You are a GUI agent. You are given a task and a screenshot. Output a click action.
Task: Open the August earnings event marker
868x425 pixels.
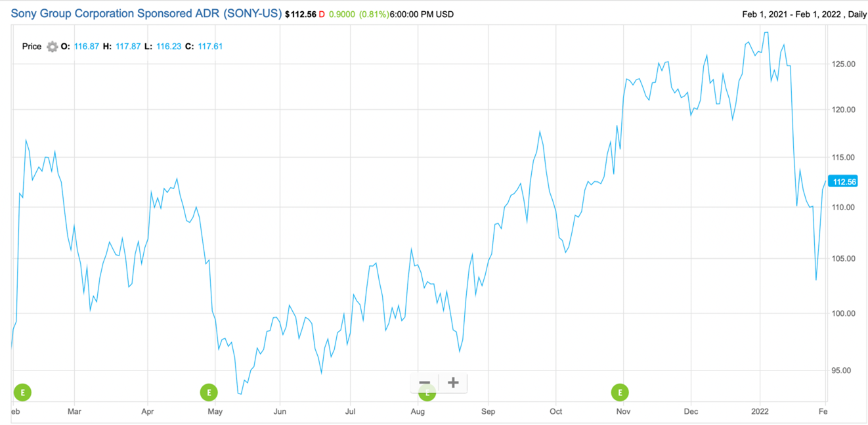click(x=427, y=394)
